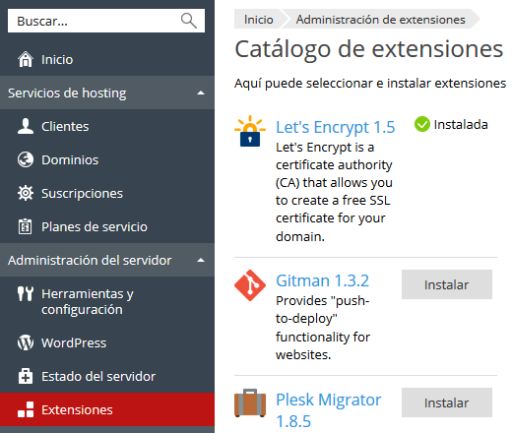Collapse the Servicios de hosting section
This screenshot has width=512, height=433.
201,93
